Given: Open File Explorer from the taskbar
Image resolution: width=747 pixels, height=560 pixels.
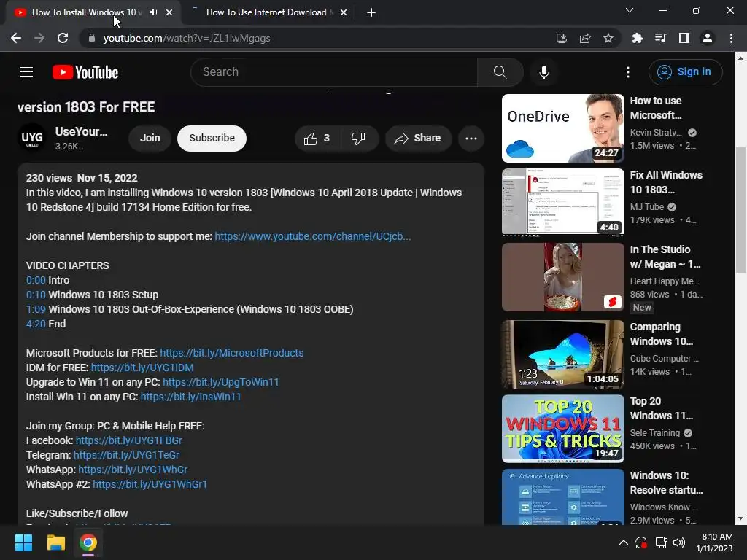Looking at the screenshot, I should click(55, 542).
